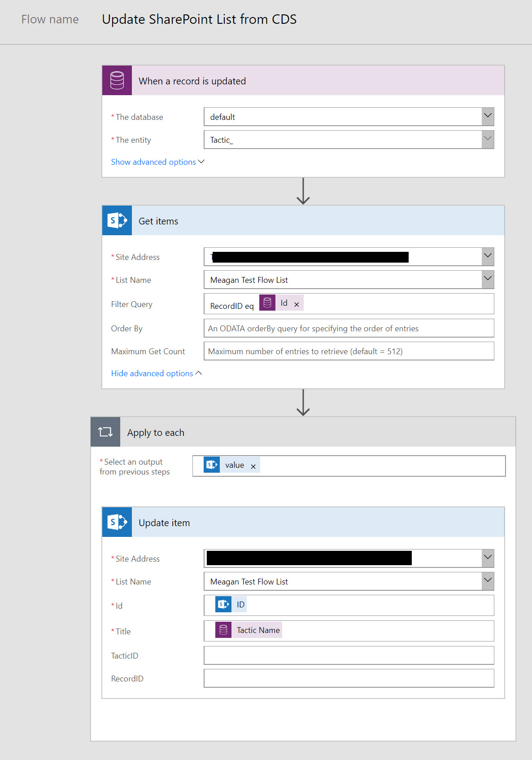This screenshot has width=532, height=760.
Task: Click the Order By input field
Action: pyautogui.click(x=349, y=328)
